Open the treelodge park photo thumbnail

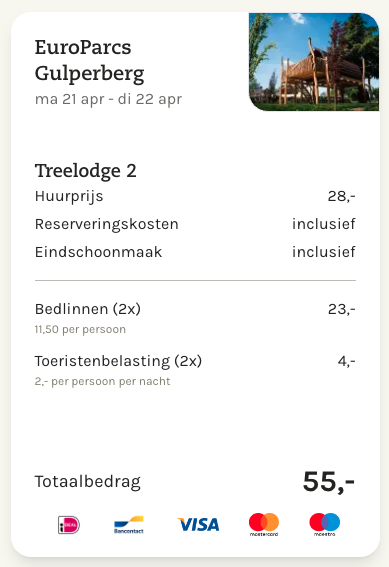pyautogui.click(x=314, y=62)
